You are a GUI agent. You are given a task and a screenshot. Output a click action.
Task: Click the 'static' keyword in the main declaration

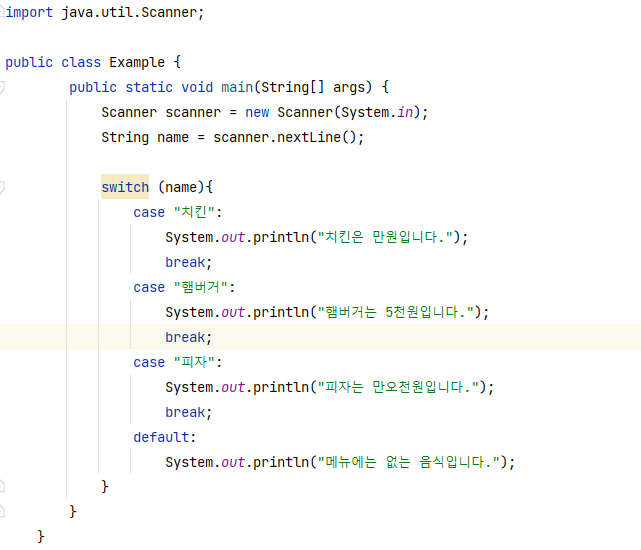149,87
